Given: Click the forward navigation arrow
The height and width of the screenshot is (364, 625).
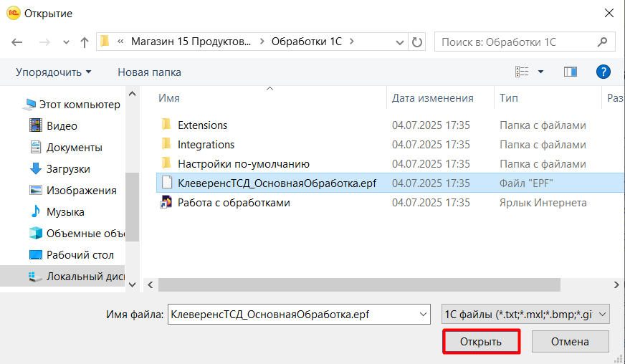Looking at the screenshot, I should (44, 42).
